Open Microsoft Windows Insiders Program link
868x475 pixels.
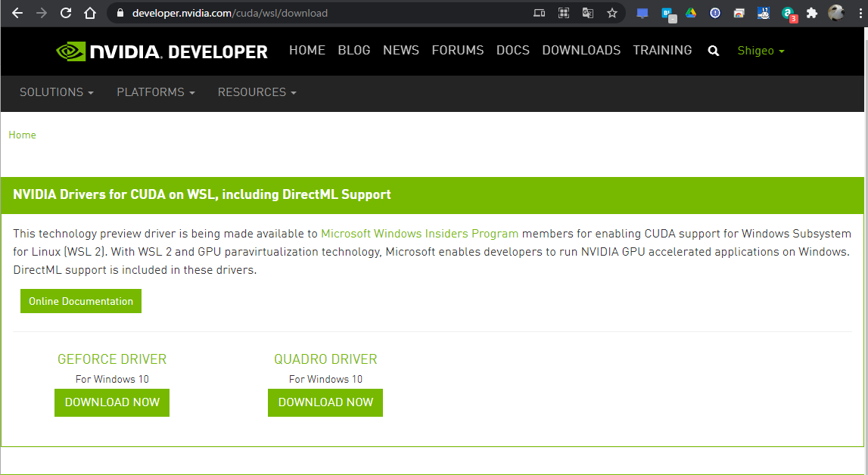[x=419, y=234]
